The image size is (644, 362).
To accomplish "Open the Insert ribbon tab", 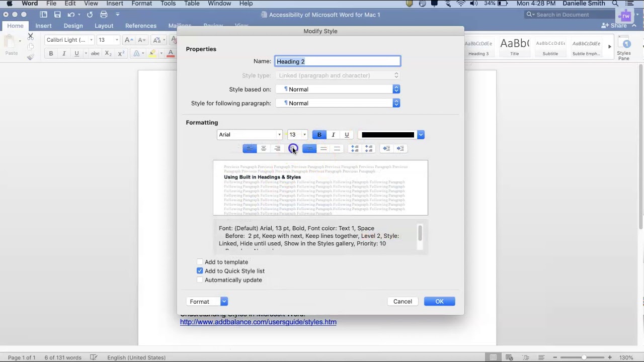I will (x=43, y=26).
